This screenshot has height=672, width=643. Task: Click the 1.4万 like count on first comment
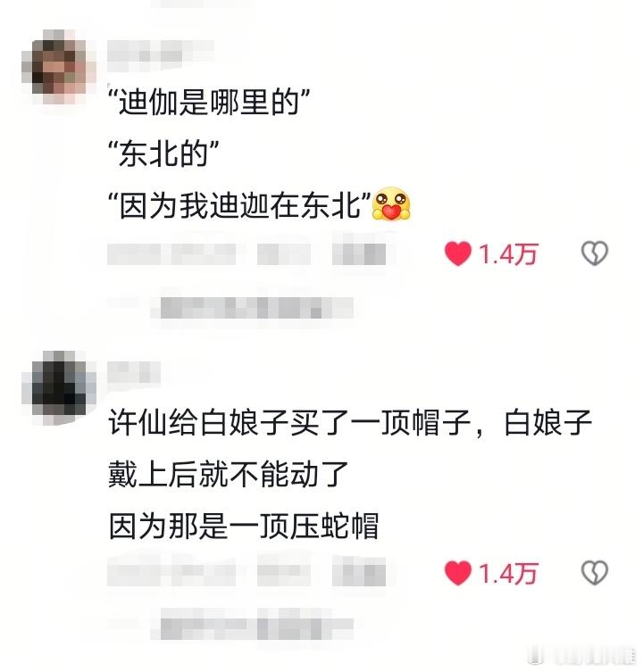click(508, 253)
